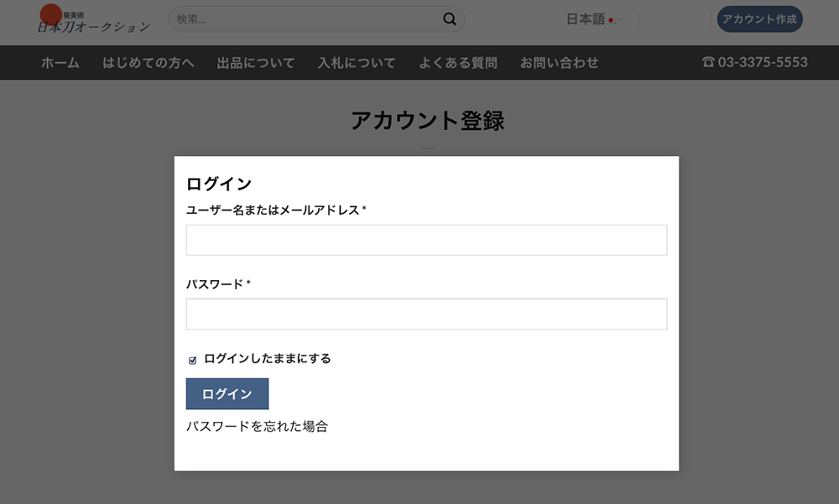Open the よくある質問 page

click(x=458, y=63)
